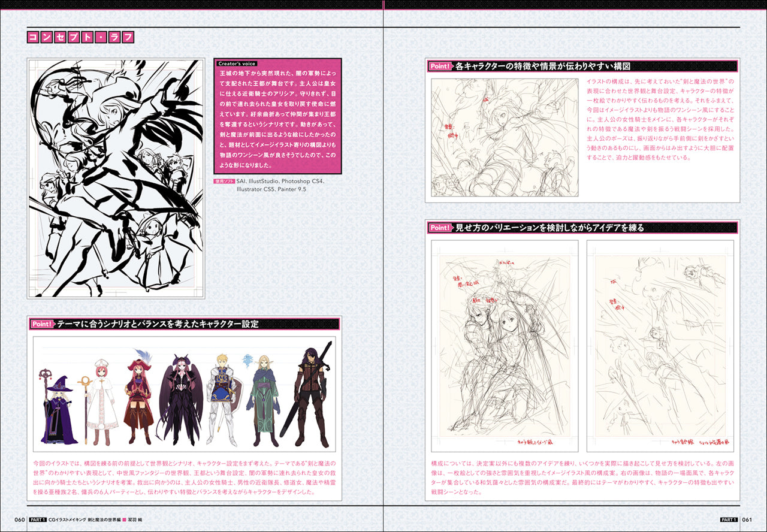Click the Point! badge beside テーマに合うシナリオ heading
767x532 pixels.
click(x=43, y=324)
